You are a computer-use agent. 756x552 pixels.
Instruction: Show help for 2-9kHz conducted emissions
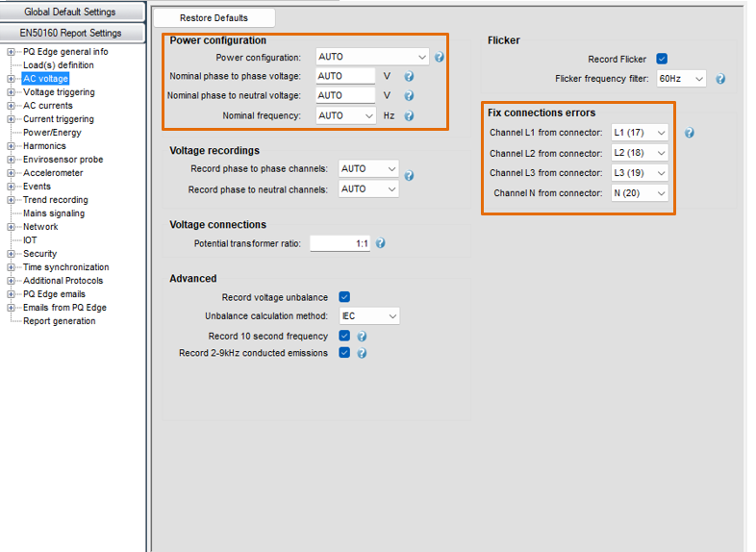click(x=362, y=353)
